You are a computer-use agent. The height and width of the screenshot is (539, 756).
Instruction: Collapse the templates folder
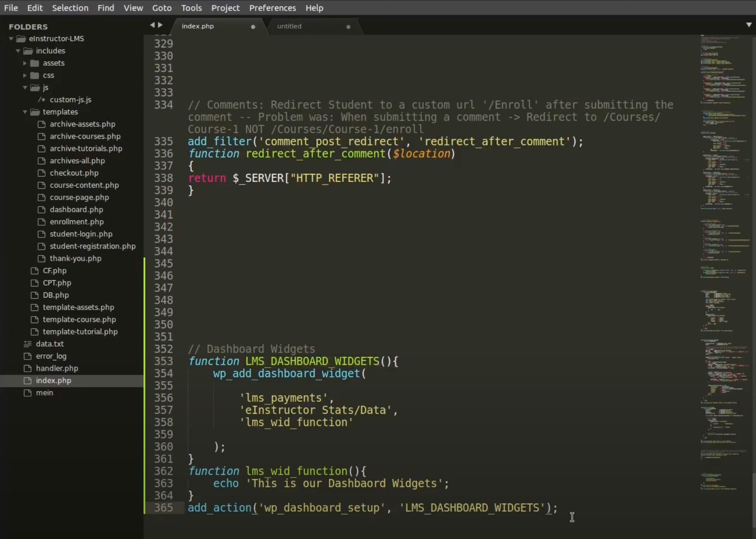tap(25, 112)
